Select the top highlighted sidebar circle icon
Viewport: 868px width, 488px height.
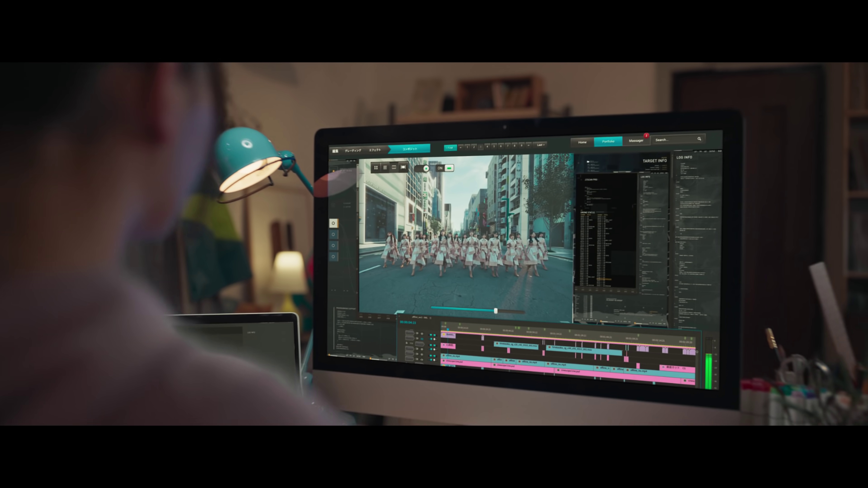point(333,223)
